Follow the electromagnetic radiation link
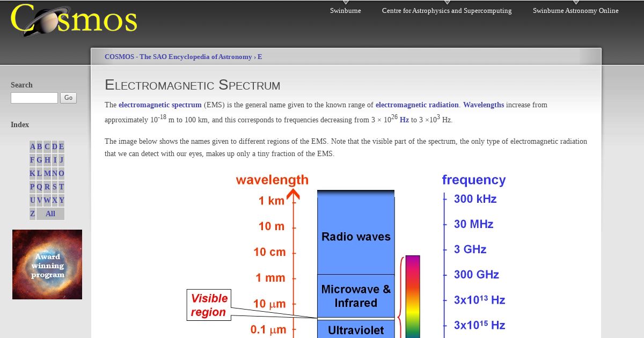 [x=417, y=105]
